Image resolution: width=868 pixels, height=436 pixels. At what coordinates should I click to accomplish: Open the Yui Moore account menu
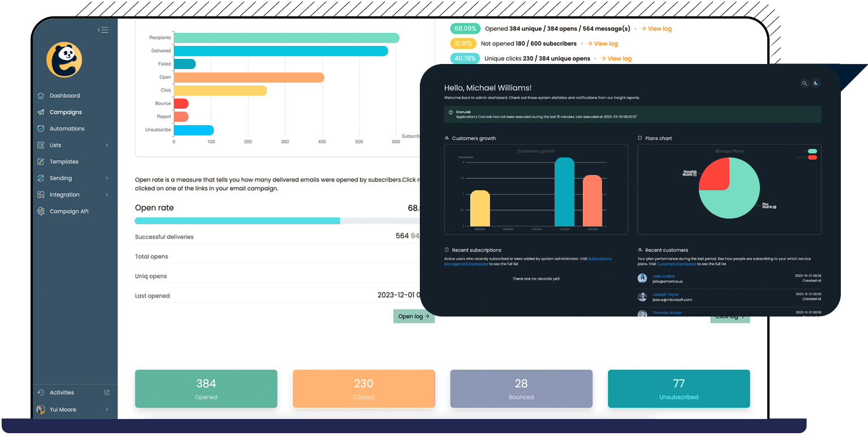74,409
